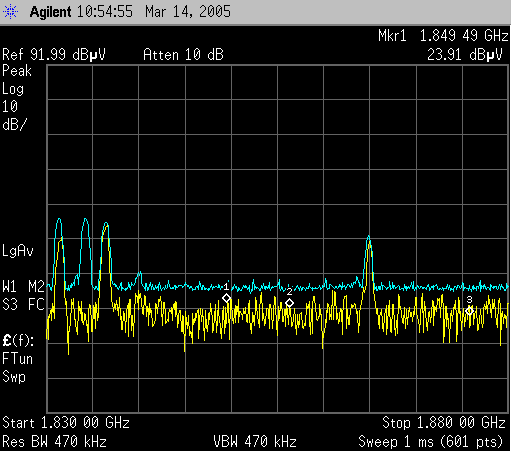Click the Agilent starburst logo icon

10,12
